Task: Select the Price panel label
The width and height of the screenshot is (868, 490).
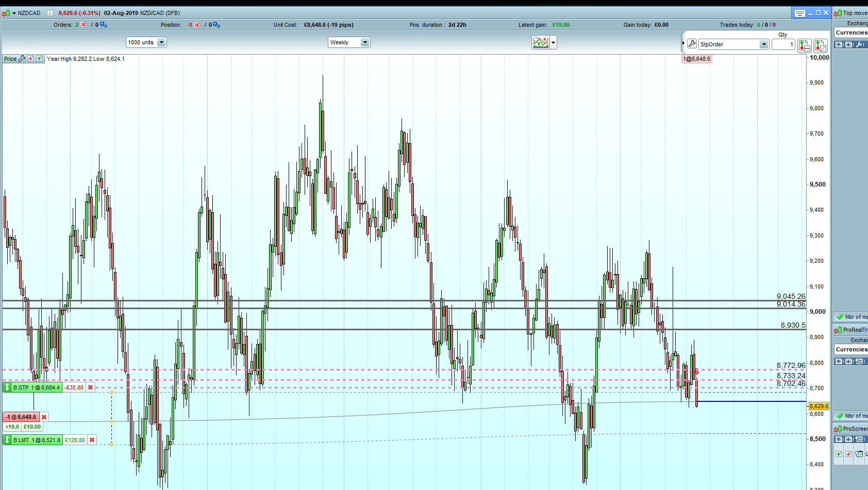Action: pyautogui.click(x=10, y=59)
